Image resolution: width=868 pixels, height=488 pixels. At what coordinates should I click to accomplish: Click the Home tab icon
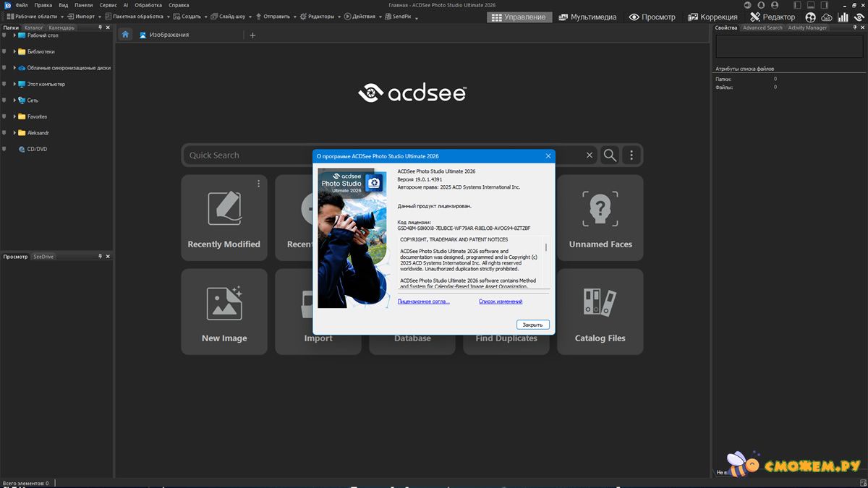pyautogui.click(x=125, y=35)
